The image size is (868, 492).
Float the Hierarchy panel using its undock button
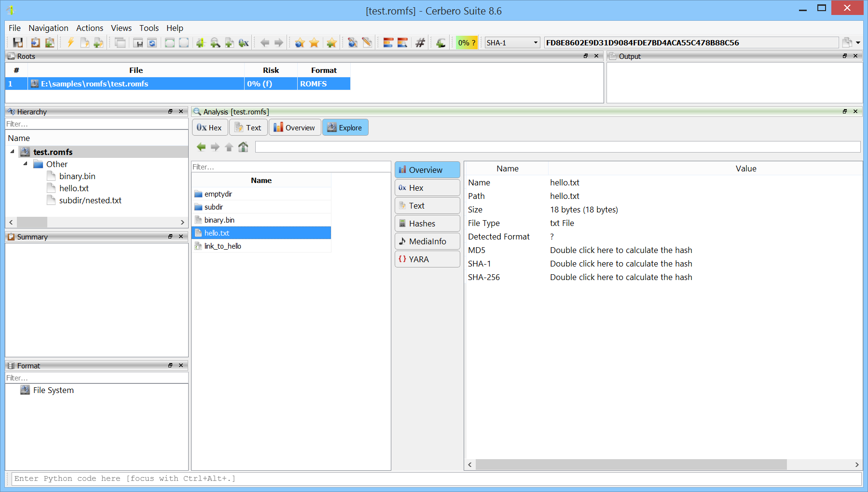(x=170, y=112)
